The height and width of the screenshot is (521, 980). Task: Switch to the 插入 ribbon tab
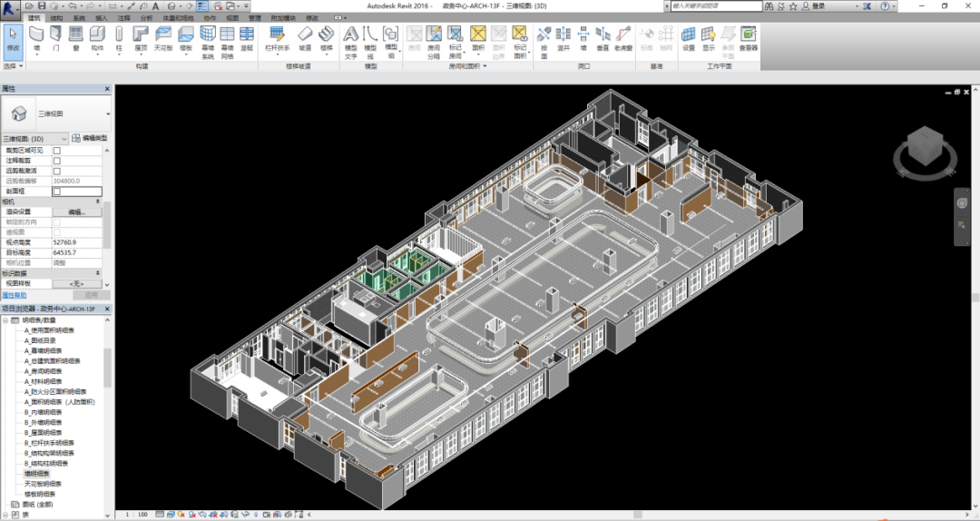pyautogui.click(x=102, y=18)
